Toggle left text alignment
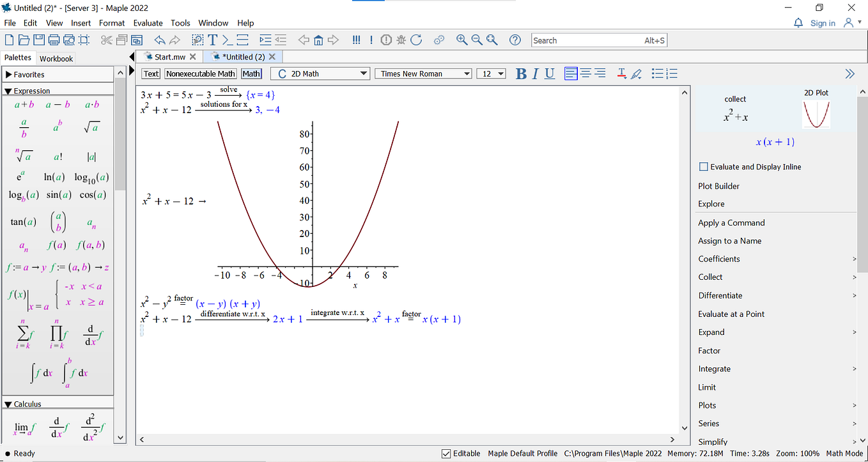This screenshot has height=462, width=868. pyautogui.click(x=571, y=73)
